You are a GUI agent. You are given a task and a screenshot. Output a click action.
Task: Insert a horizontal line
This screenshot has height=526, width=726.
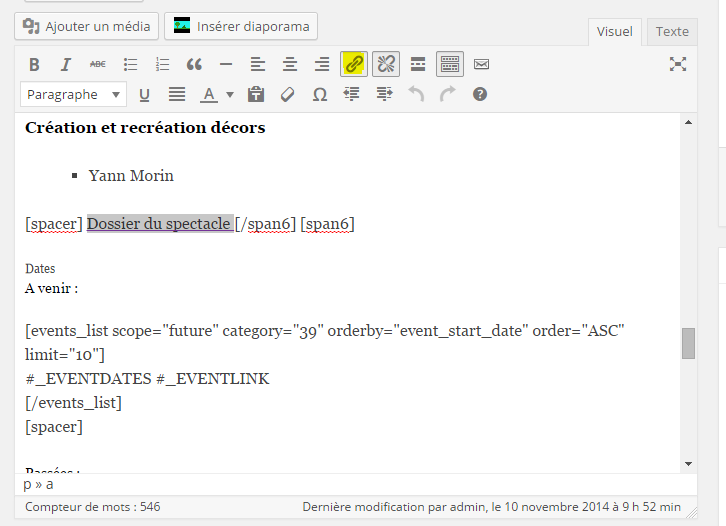point(226,64)
